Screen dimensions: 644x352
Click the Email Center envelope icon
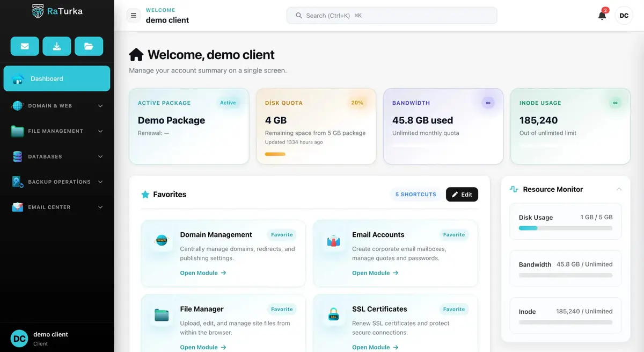point(18,207)
